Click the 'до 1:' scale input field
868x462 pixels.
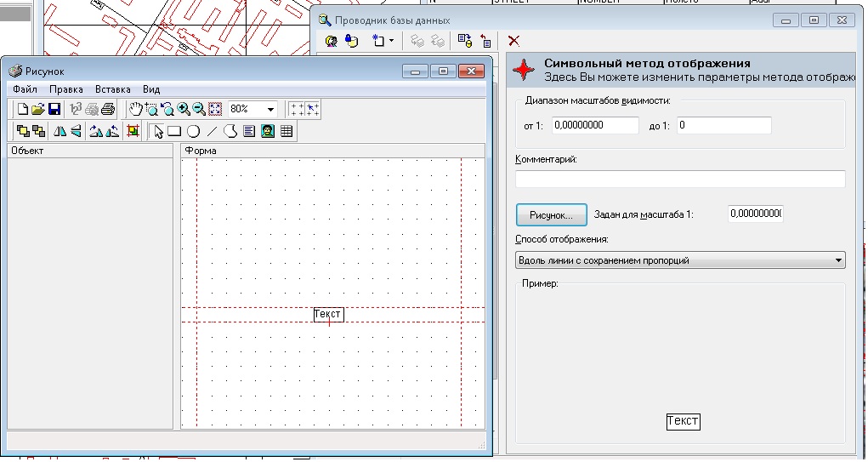coord(724,125)
